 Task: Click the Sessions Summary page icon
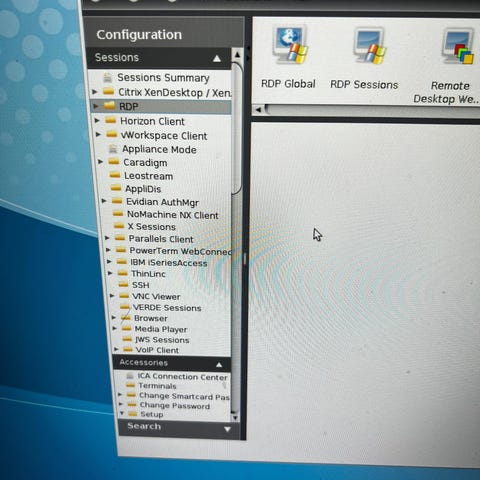pos(108,78)
